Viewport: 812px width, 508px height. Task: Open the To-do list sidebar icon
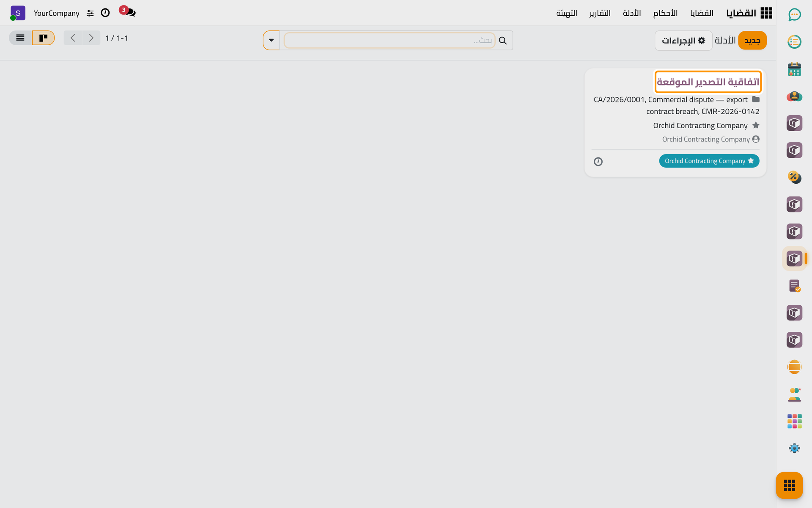(794, 42)
